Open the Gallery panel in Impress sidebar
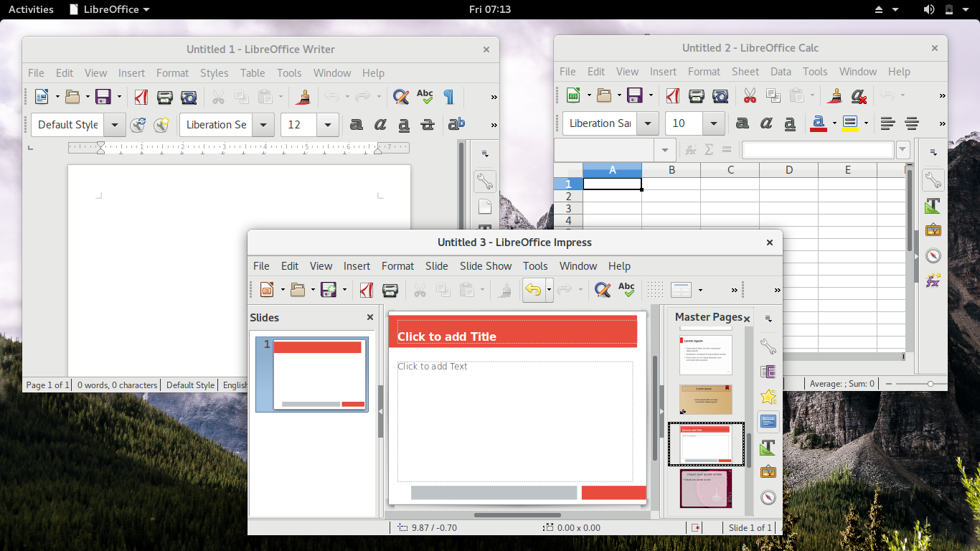Screen dimensions: 980x551 tap(768, 472)
